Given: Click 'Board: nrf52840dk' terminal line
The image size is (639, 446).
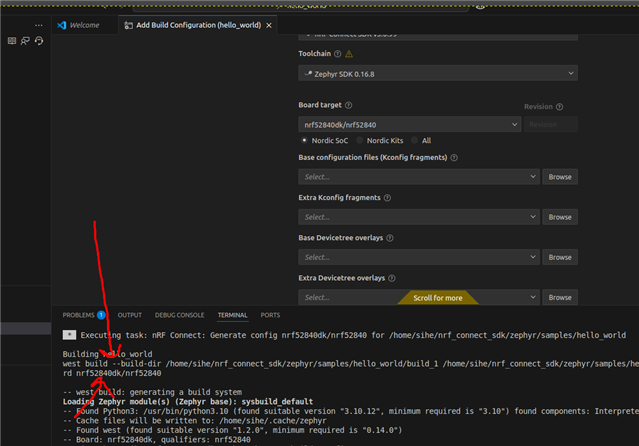Looking at the screenshot, I should pos(156,439).
